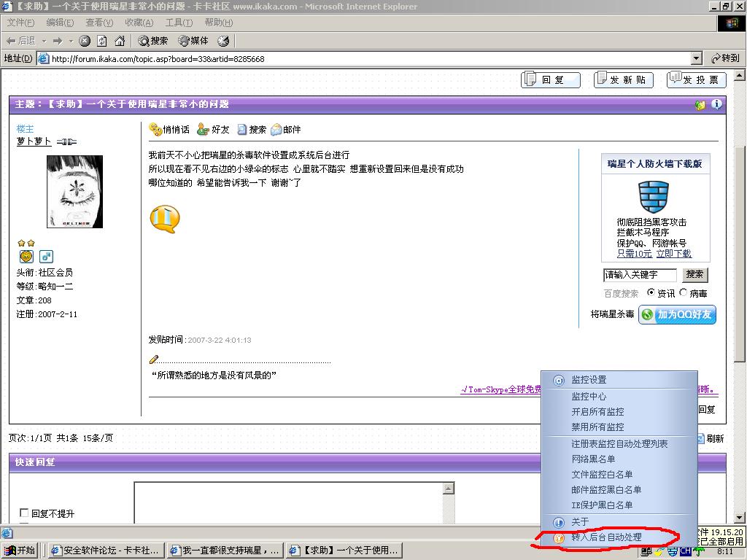Open user profile link 萝卜萝卜
Image resolution: width=747 pixels, height=560 pixels.
click(x=34, y=141)
